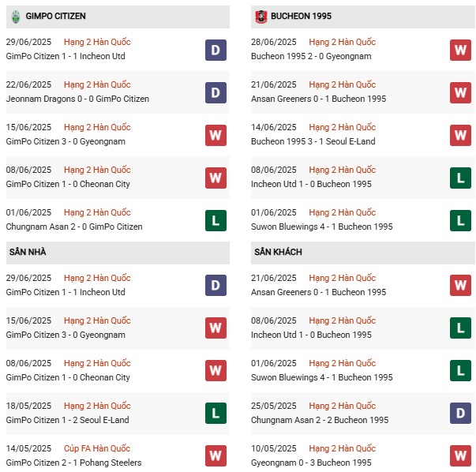
Task: Click the D badge for Jeonnam Dragons match
Action: [x=216, y=92]
